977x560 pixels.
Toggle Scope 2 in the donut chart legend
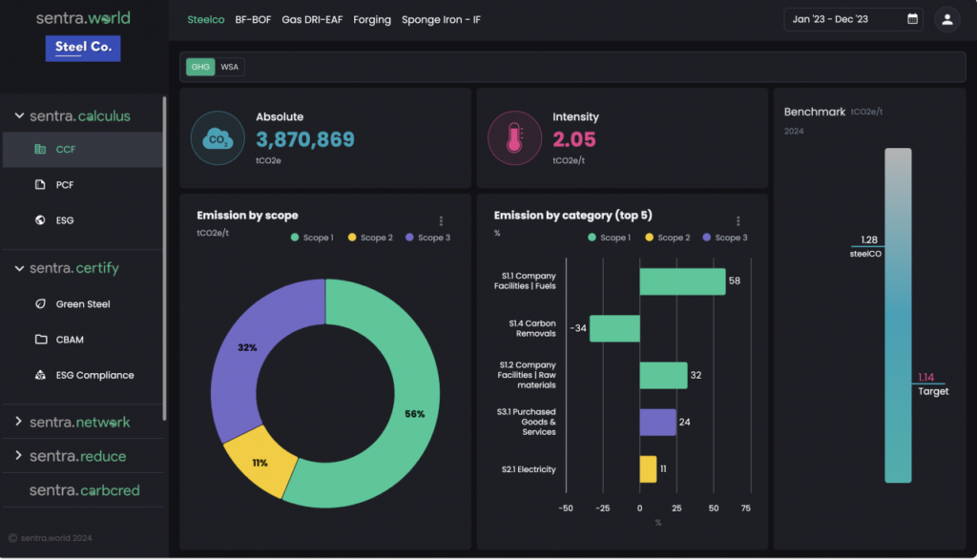point(370,238)
